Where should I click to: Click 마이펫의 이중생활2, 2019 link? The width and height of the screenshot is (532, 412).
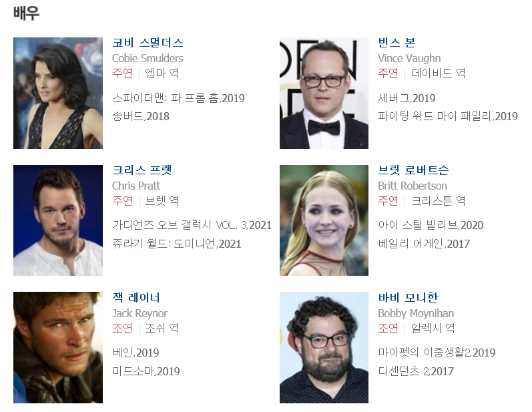point(437,353)
